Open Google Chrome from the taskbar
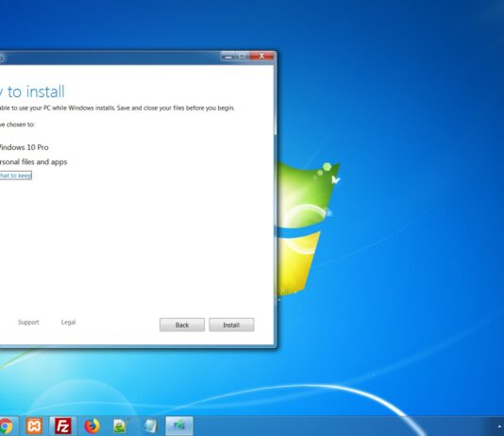504x436 pixels. point(6,426)
